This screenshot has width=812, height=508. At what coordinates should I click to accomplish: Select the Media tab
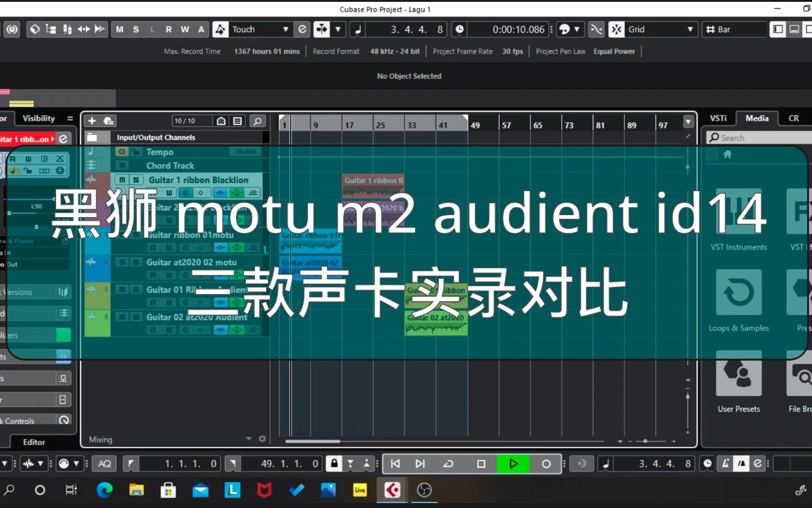pyautogui.click(x=757, y=118)
